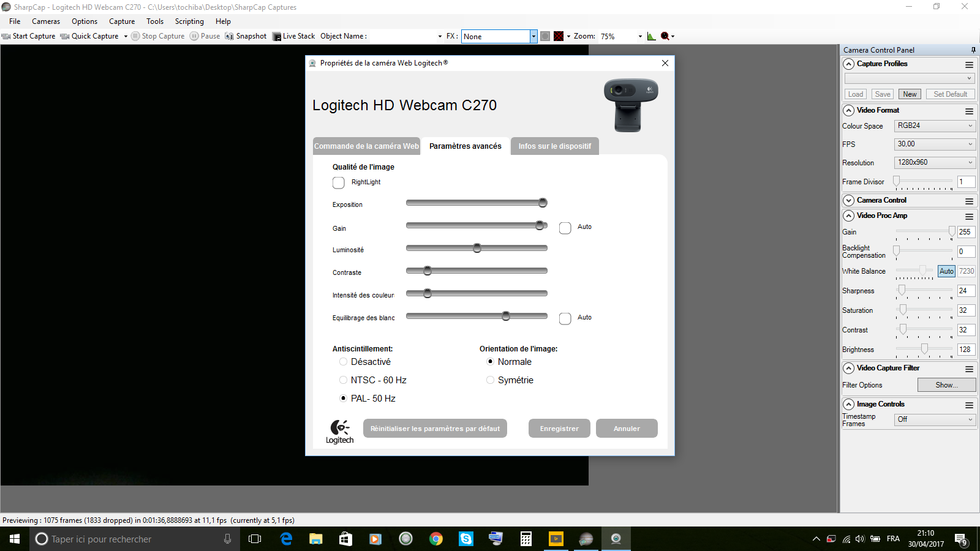The width and height of the screenshot is (980, 551).
Task: Open Live Stack mode
Action: [294, 36]
